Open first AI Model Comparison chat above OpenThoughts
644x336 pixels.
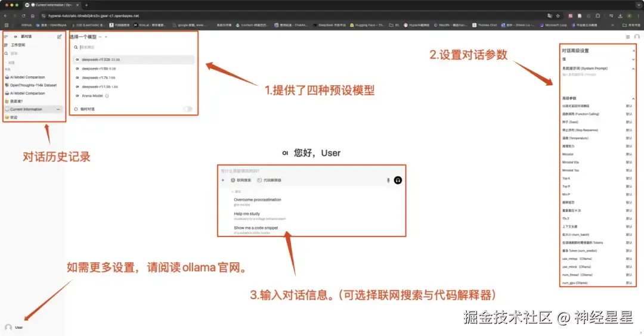coord(33,77)
